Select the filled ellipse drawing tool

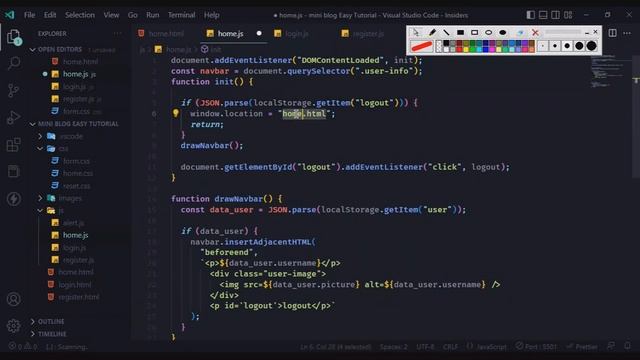pos(503,32)
